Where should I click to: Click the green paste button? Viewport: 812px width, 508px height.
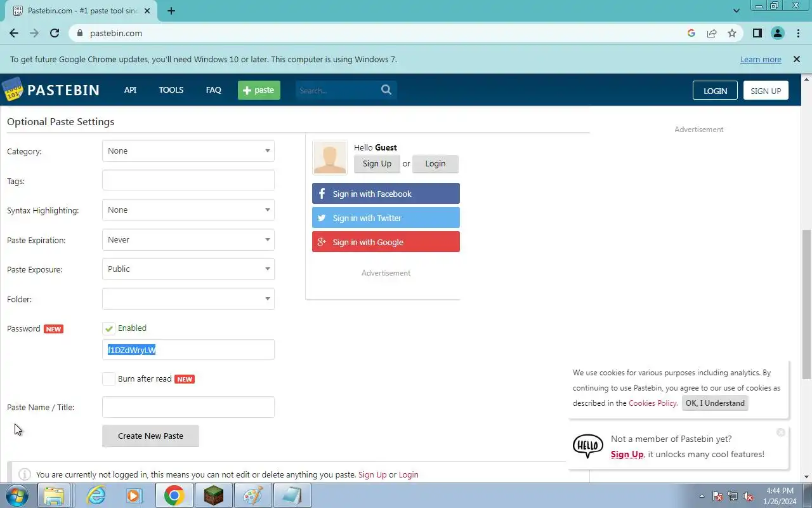tap(259, 90)
